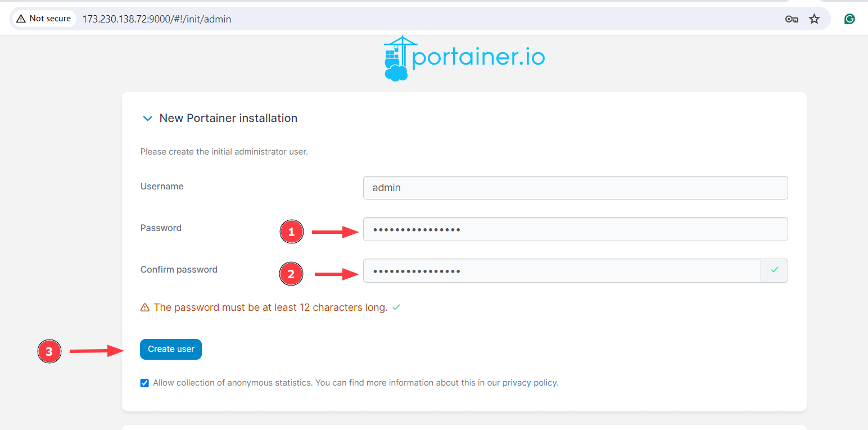Click the Not secure site info badge
The image size is (868, 430).
coord(44,19)
